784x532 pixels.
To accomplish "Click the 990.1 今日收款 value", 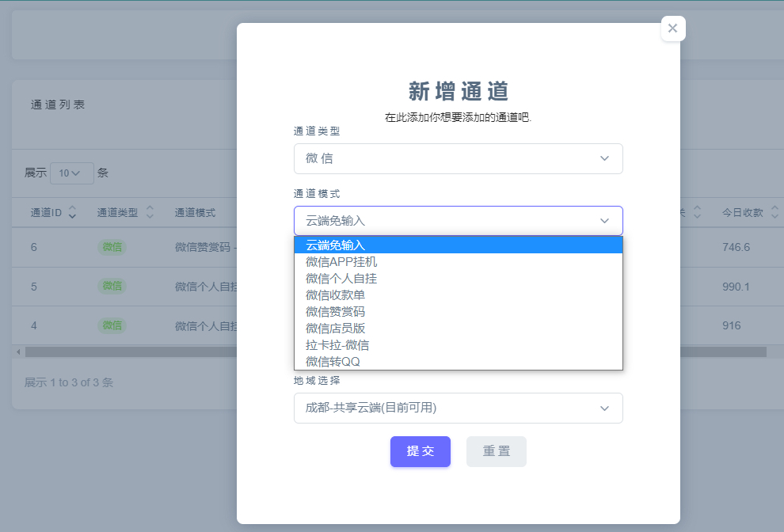I will pyautogui.click(x=736, y=287).
